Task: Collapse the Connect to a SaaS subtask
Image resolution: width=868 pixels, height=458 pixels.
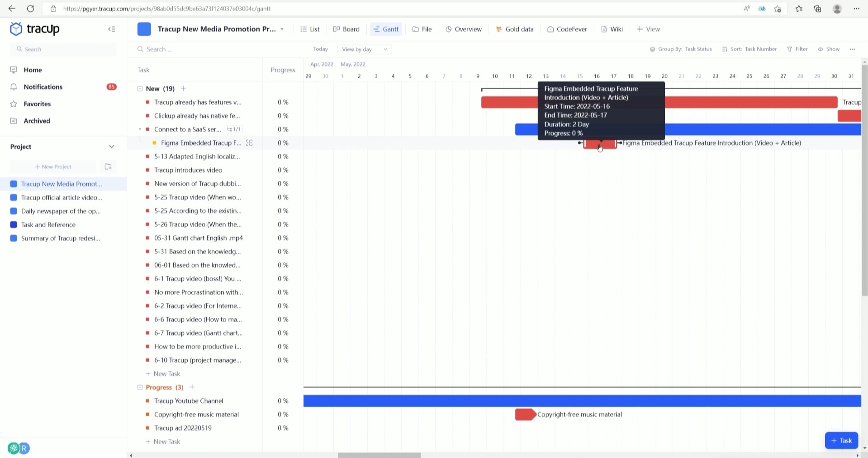Action: click(140, 129)
